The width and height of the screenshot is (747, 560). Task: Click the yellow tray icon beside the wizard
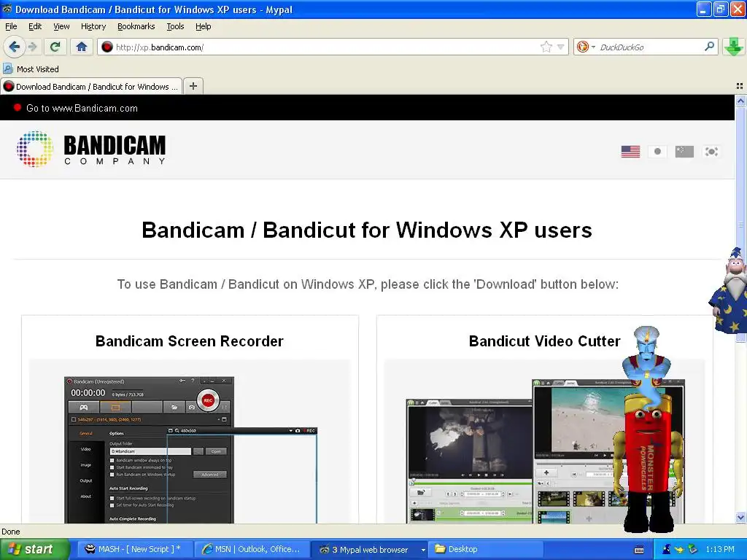tap(679, 549)
